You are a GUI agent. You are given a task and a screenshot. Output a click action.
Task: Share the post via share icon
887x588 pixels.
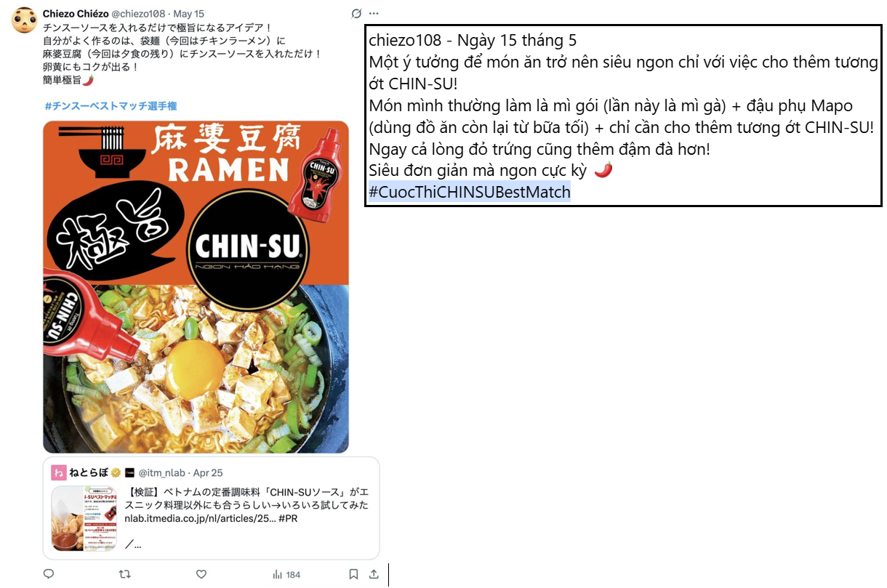tap(374, 574)
